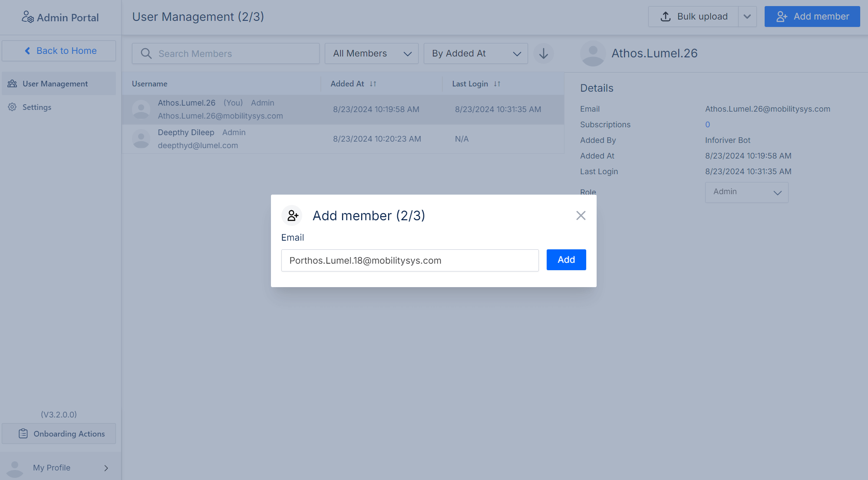Viewport: 868px width, 480px height.
Task: Click deepthyd@lumel.com email text
Action: tap(198, 146)
